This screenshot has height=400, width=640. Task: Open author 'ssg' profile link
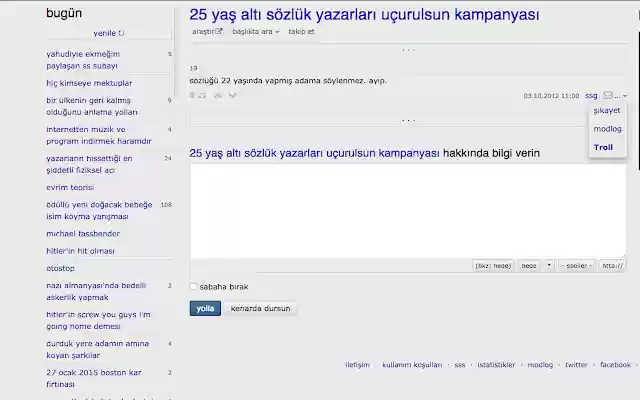[x=591, y=96]
